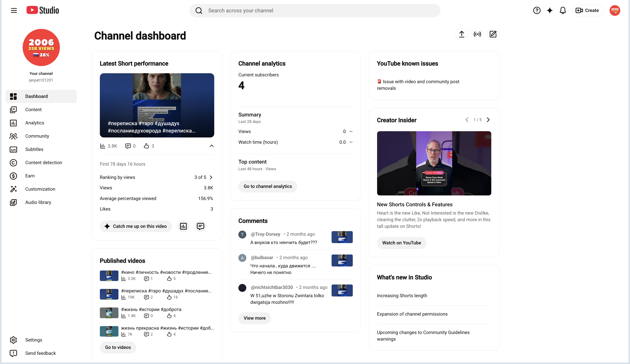Open the hamburger navigation menu

(14, 10)
